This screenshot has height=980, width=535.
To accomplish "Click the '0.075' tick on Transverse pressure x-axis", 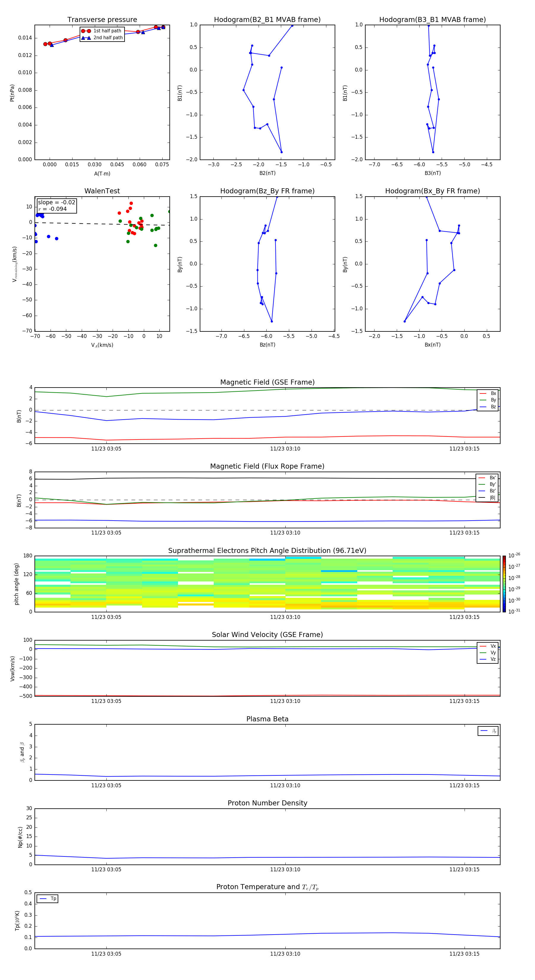I will (x=162, y=165).
